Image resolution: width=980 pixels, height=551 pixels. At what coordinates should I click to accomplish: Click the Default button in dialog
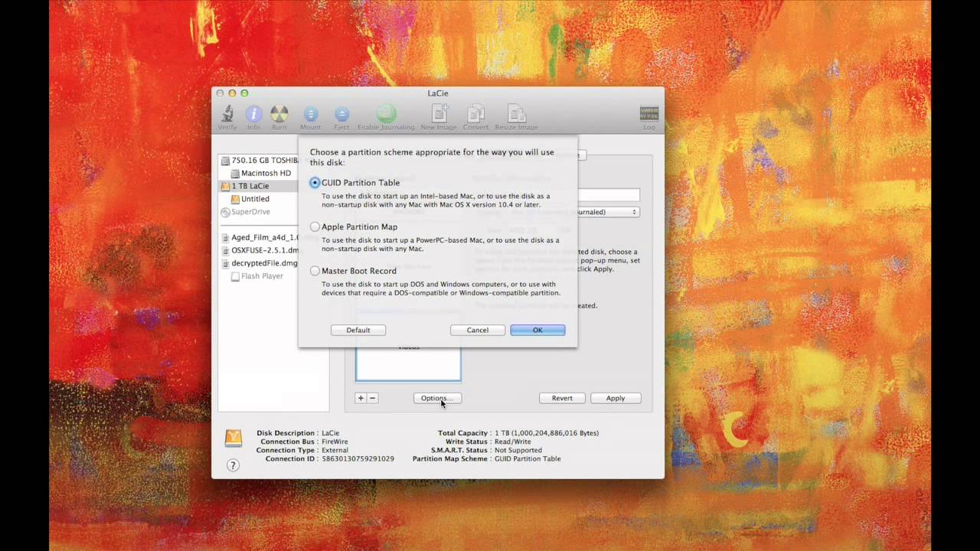tap(358, 330)
